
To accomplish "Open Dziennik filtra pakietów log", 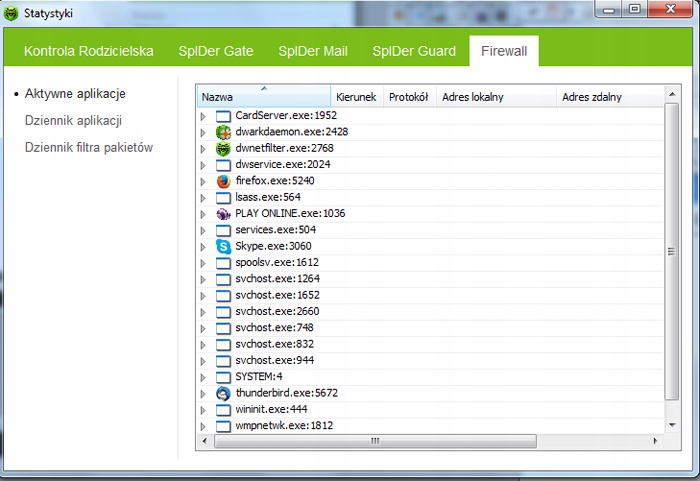I will [89, 148].
